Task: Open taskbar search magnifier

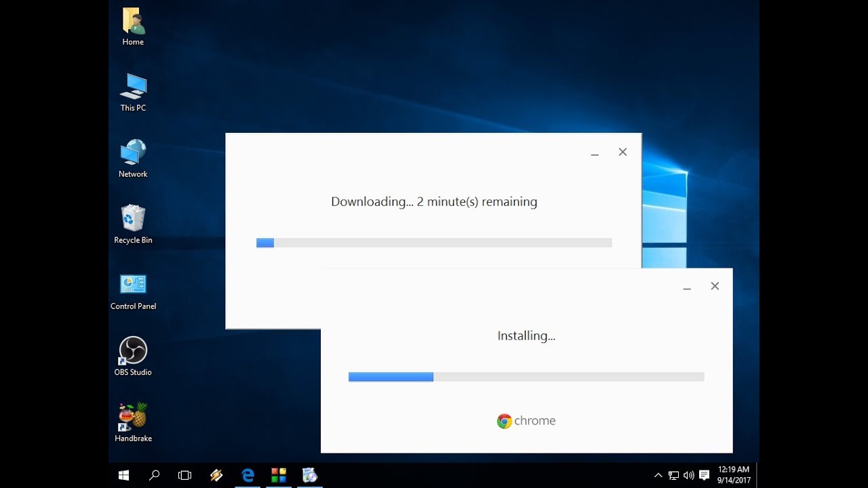Action: (154, 475)
